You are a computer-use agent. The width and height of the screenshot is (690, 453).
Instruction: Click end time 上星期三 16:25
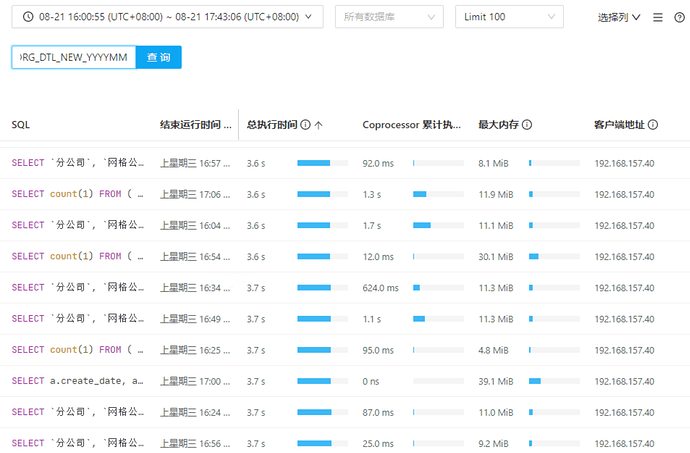(x=195, y=350)
